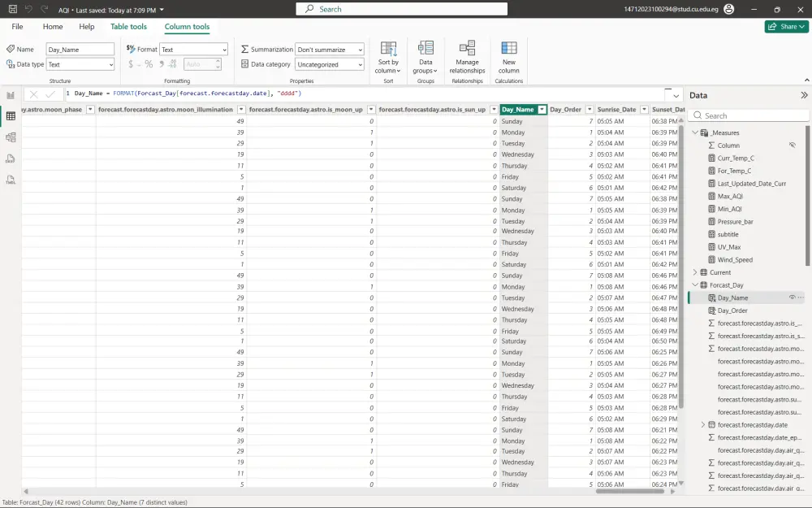
Task: Open Day_Order column filter dropdown
Action: coord(590,110)
